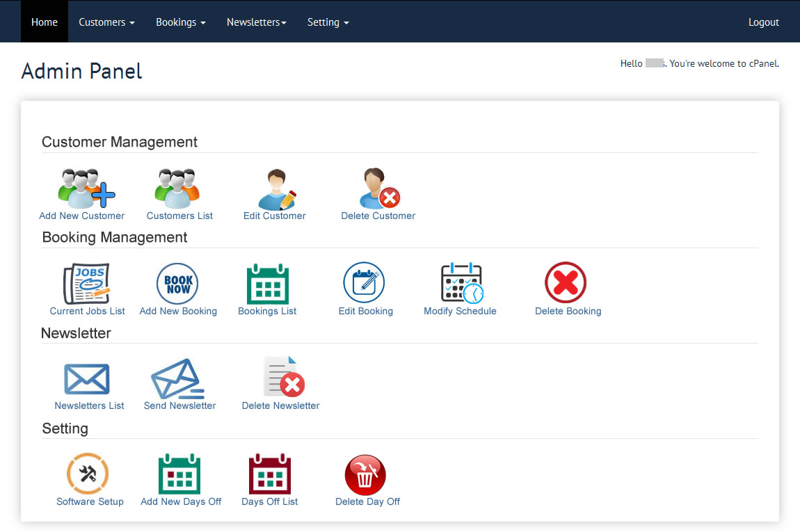Open the Newsletters List envelope icon
800x532 pixels.
(x=87, y=379)
